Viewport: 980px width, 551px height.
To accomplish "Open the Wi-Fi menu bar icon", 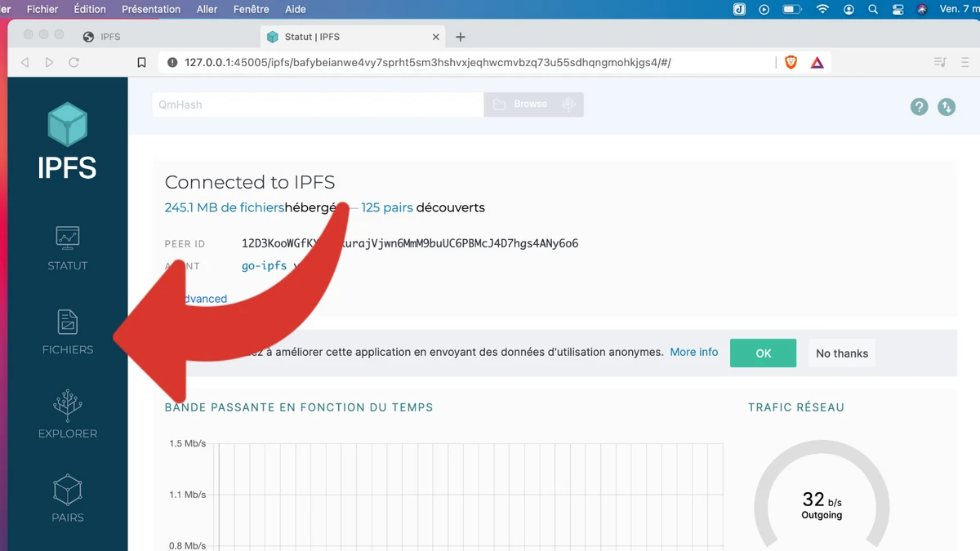I will pyautogui.click(x=822, y=9).
